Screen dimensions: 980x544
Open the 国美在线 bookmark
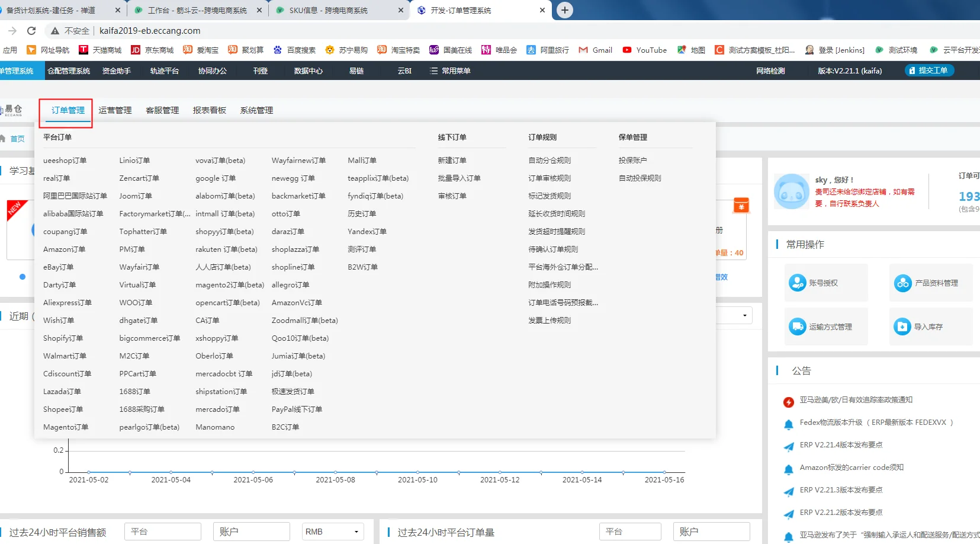click(451, 50)
